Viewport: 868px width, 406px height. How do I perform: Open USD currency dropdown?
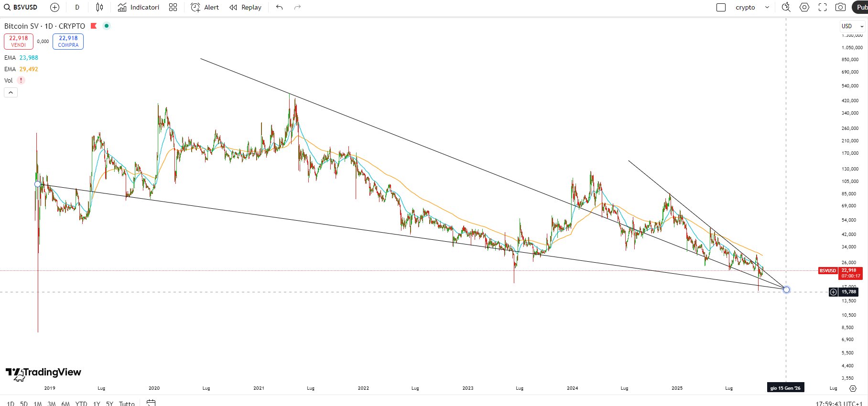(x=853, y=26)
